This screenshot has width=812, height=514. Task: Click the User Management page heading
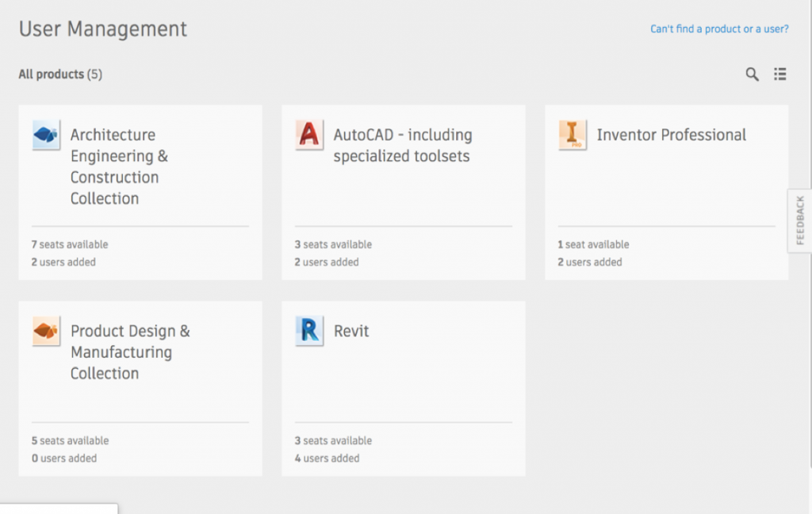(102, 29)
